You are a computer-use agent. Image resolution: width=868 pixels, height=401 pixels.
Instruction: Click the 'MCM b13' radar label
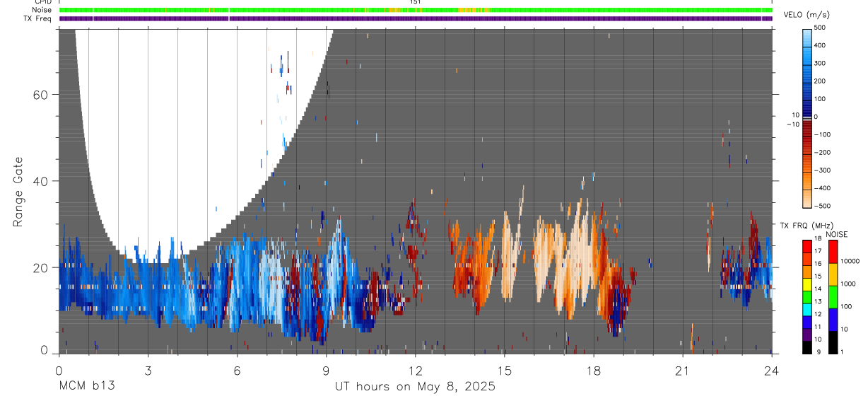86,386
